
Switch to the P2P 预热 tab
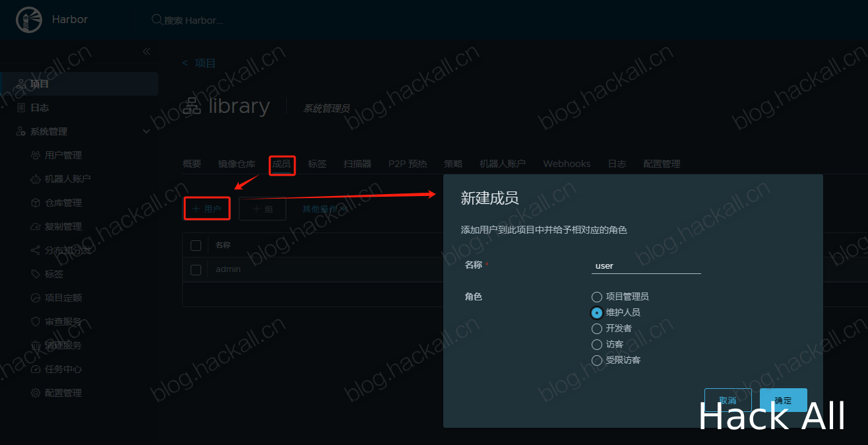tap(408, 164)
